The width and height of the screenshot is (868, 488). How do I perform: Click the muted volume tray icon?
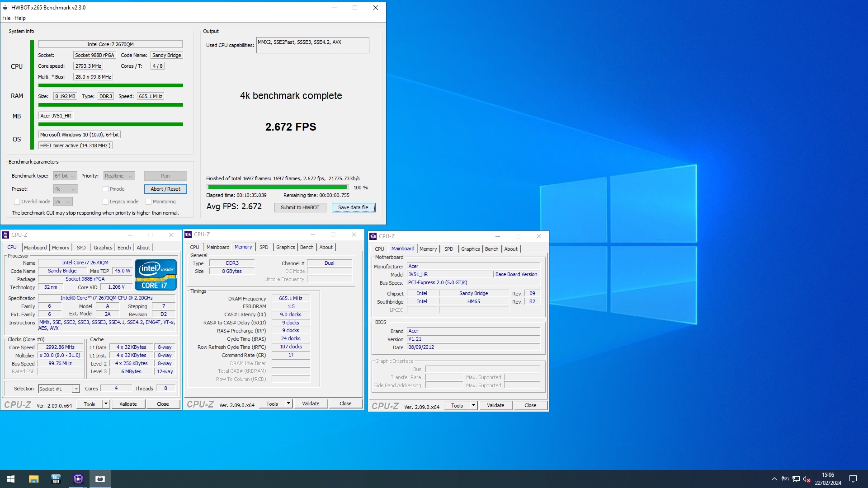pos(807,479)
